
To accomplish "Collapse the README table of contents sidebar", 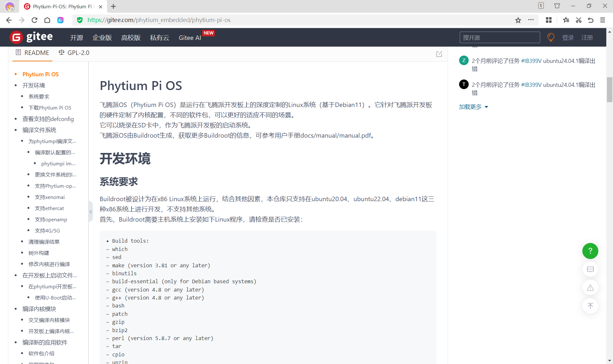I will 91,212.
